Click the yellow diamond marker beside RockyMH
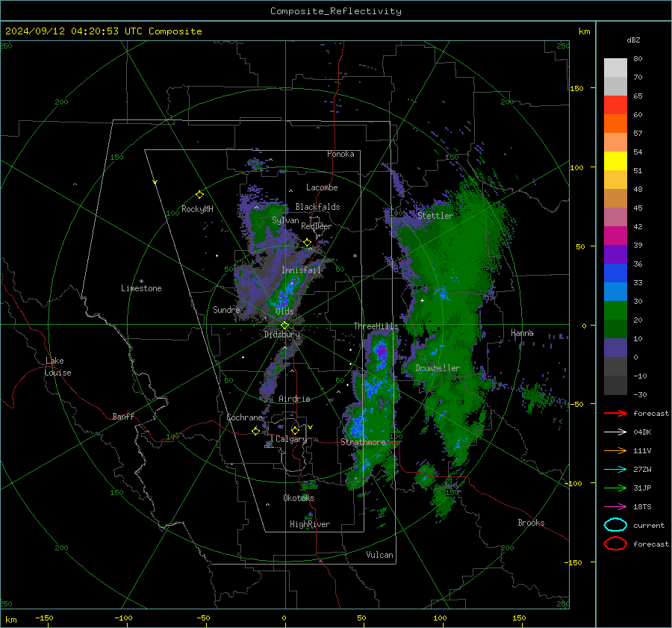The height and width of the screenshot is (628, 672). click(199, 195)
